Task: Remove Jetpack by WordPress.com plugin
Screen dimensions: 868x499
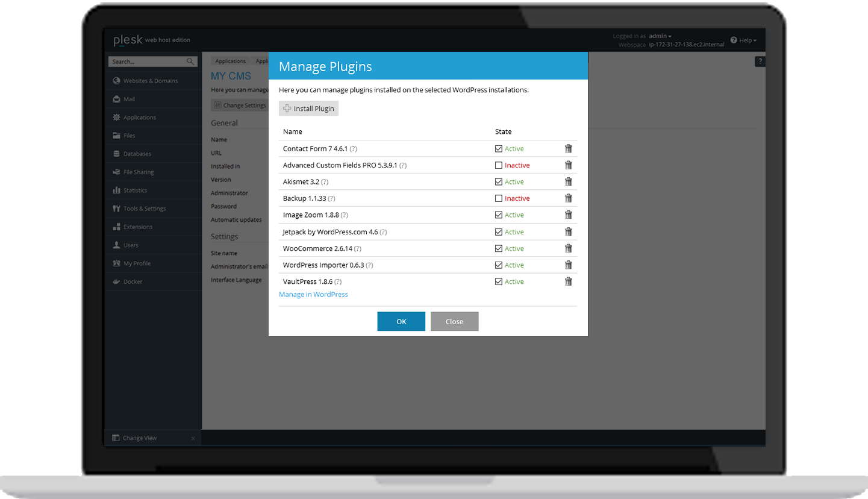Action: (568, 231)
